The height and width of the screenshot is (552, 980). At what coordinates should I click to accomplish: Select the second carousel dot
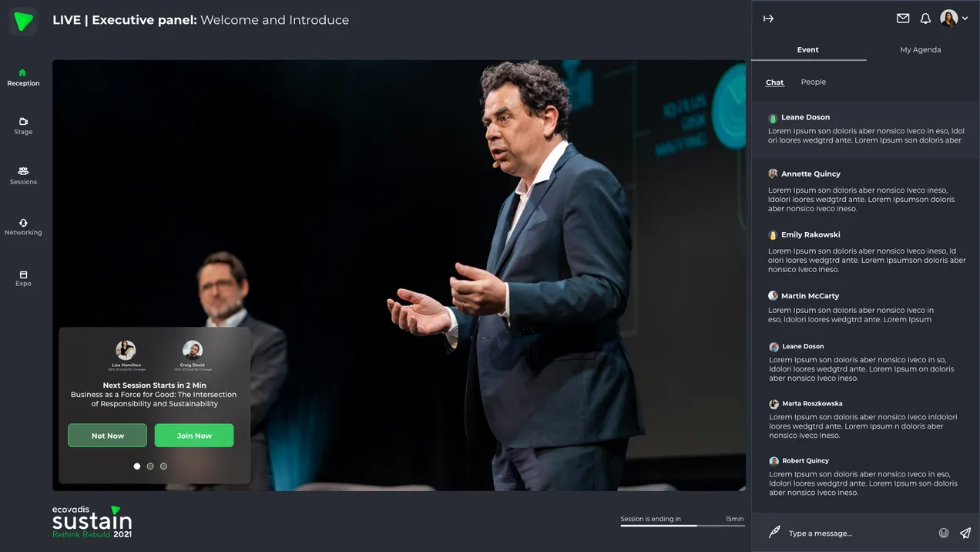(x=150, y=466)
